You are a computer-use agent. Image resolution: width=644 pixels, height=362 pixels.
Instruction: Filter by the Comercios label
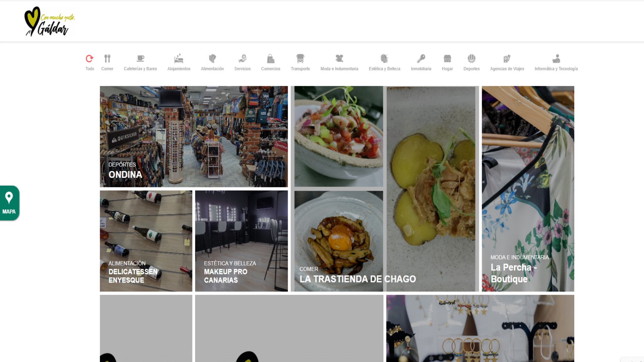point(271,69)
